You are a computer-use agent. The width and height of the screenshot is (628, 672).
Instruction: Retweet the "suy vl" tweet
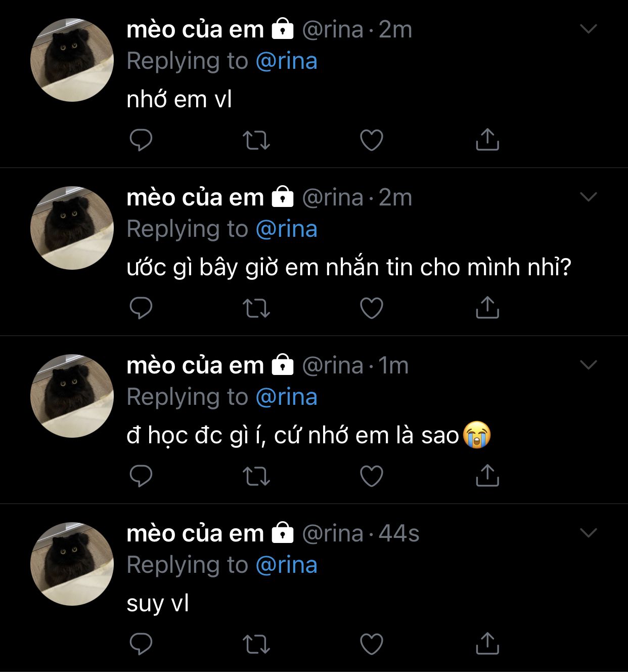pyautogui.click(x=256, y=644)
